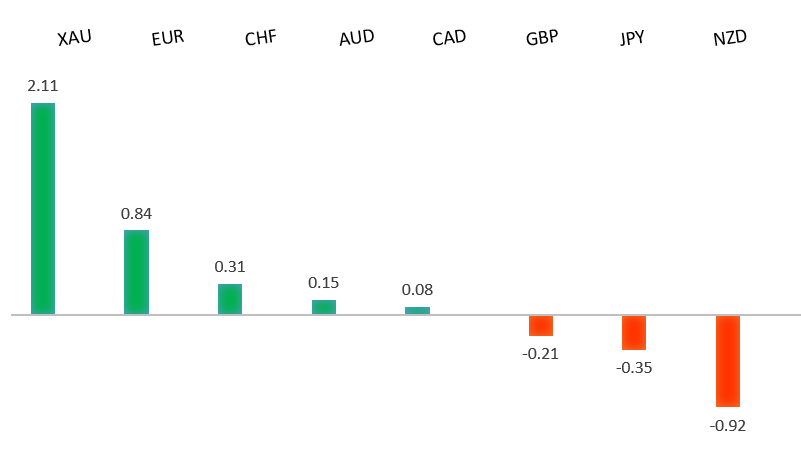
Task: Click the tall green XAU bar
Action: (43, 208)
